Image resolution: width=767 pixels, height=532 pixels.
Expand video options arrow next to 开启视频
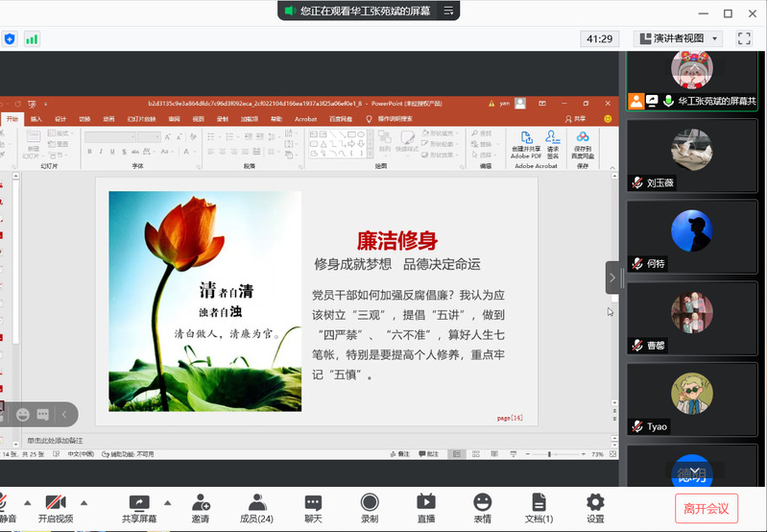pos(84,502)
